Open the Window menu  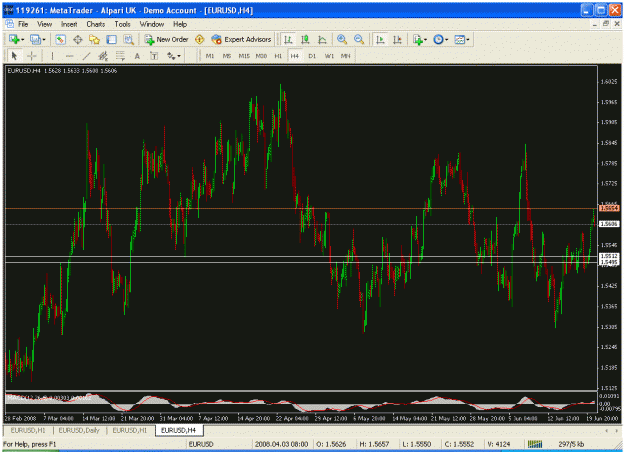151,24
